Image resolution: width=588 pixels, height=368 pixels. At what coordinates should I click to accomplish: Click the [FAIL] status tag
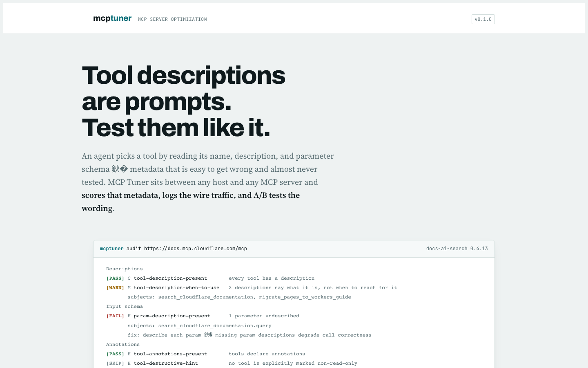[115, 316]
